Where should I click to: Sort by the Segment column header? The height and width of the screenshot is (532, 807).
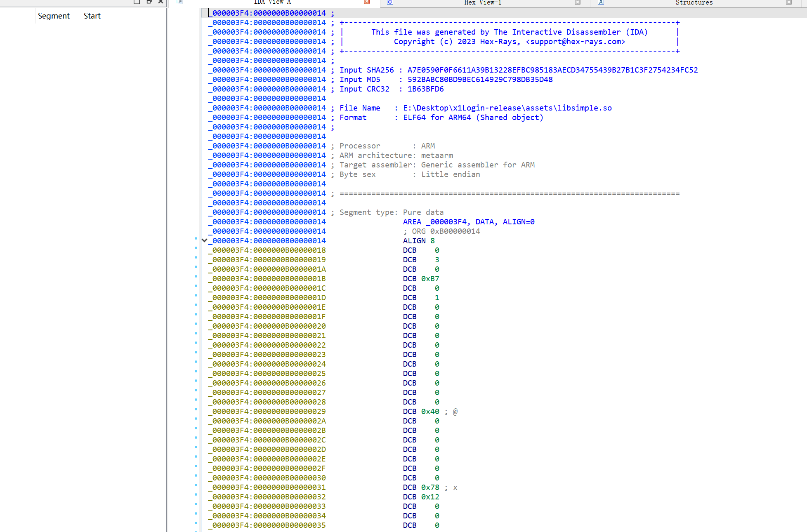coord(54,16)
